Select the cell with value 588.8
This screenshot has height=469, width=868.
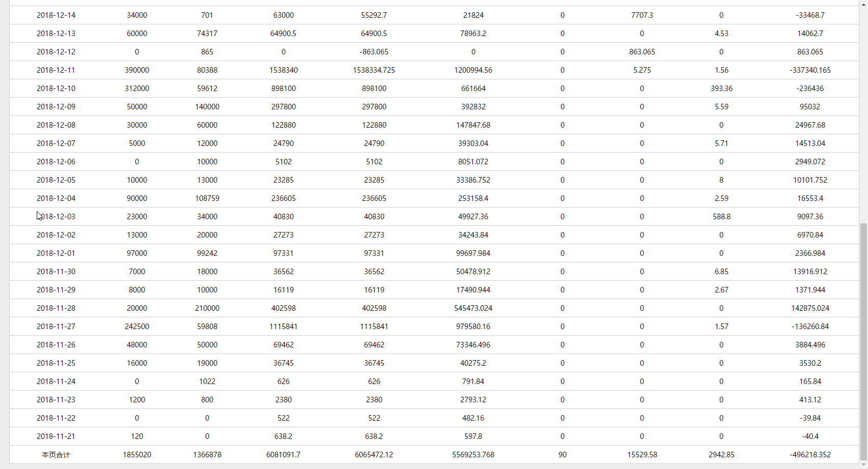click(x=721, y=217)
